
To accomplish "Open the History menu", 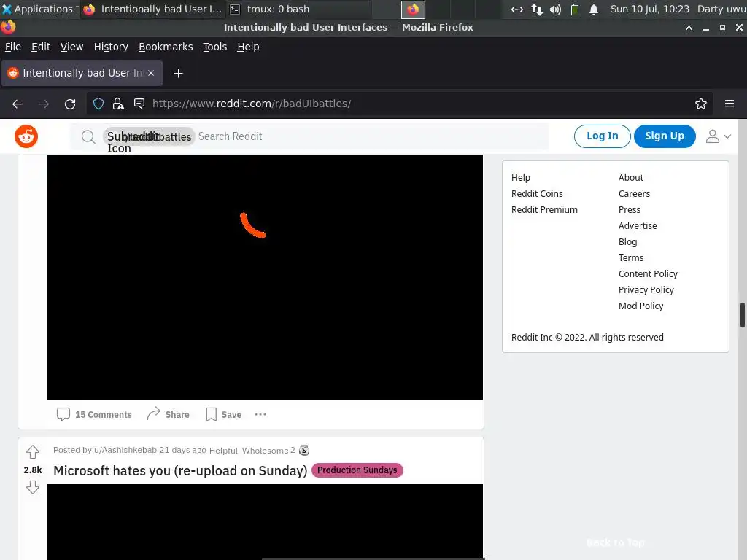I will [x=111, y=47].
